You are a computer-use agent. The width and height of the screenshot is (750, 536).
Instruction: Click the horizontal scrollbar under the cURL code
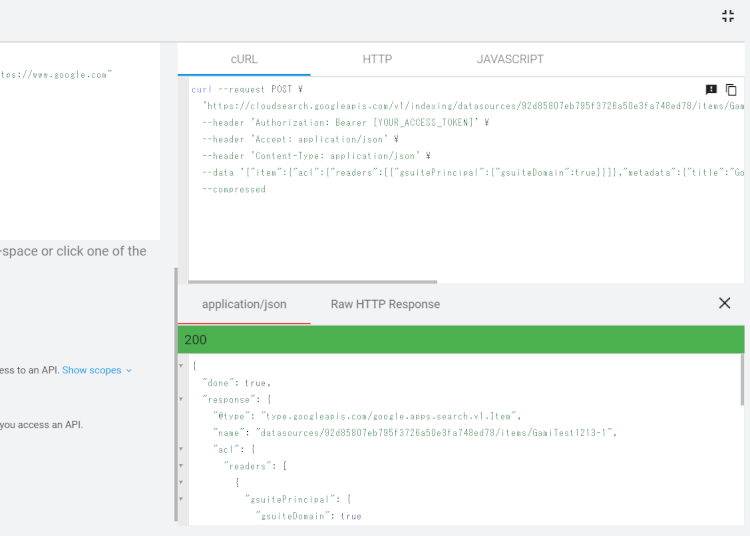[312, 282]
